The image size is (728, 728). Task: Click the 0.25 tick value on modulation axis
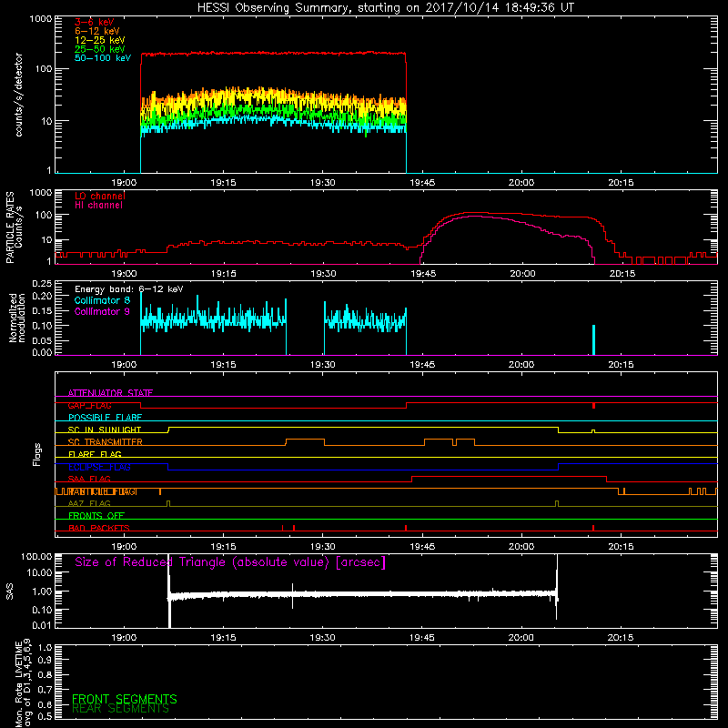(42, 284)
